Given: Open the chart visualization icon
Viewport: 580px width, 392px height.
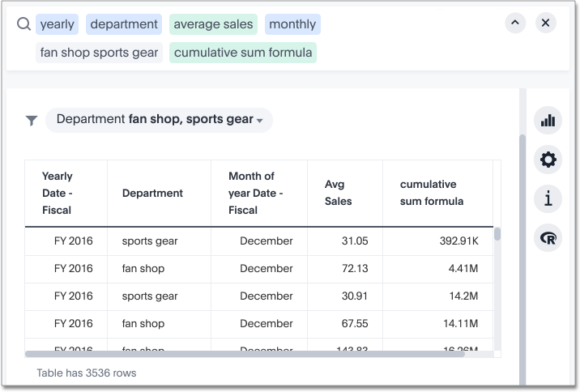Looking at the screenshot, I should click(548, 121).
